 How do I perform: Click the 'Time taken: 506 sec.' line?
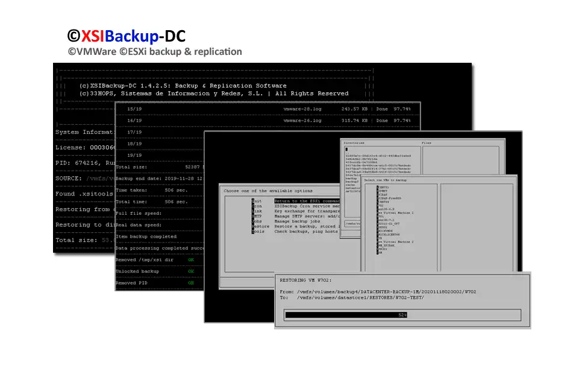pyautogui.click(x=151, y=190)
